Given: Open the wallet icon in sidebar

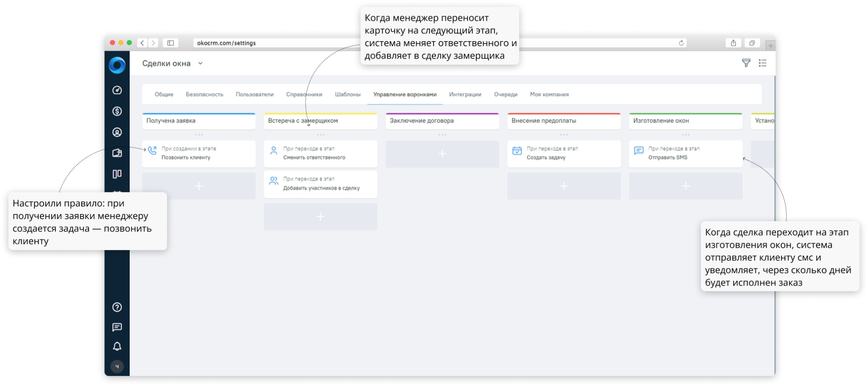Looking at the screenshot, I should (x=117, y=153).
